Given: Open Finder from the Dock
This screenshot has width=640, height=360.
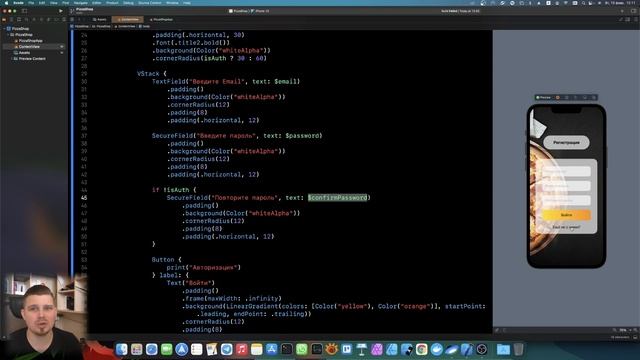Looking at the screenshot, I should [121, 349].
